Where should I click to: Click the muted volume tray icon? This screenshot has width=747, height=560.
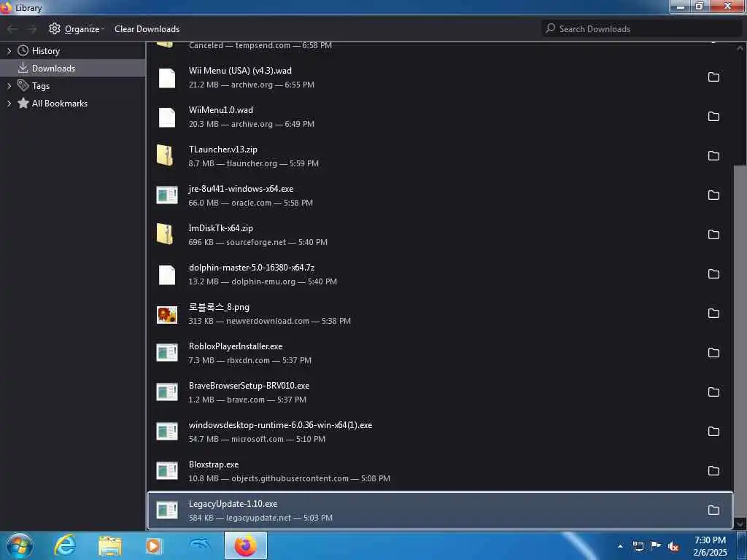click(x=673, y=546)
